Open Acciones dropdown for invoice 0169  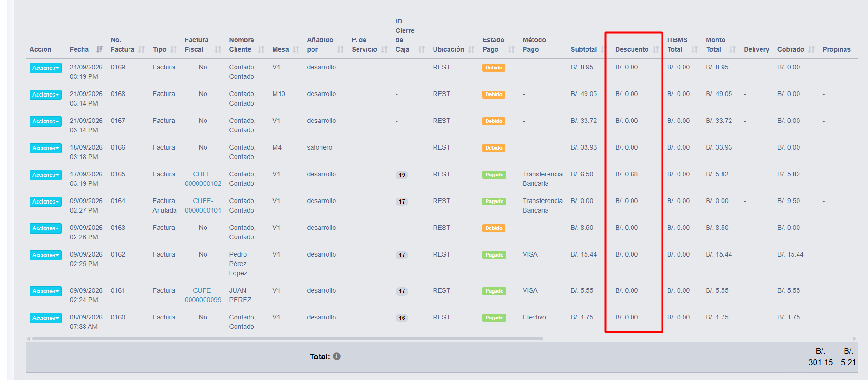[46, 68]
